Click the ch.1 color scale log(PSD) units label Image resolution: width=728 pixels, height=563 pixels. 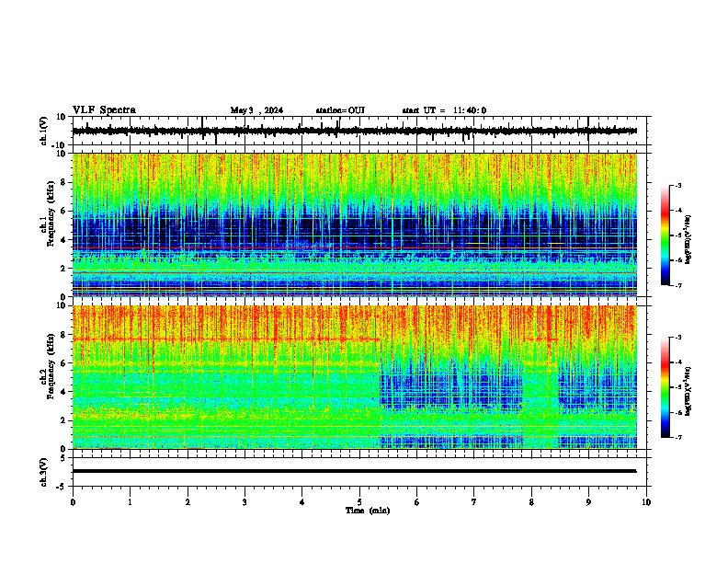click(688, 239)
